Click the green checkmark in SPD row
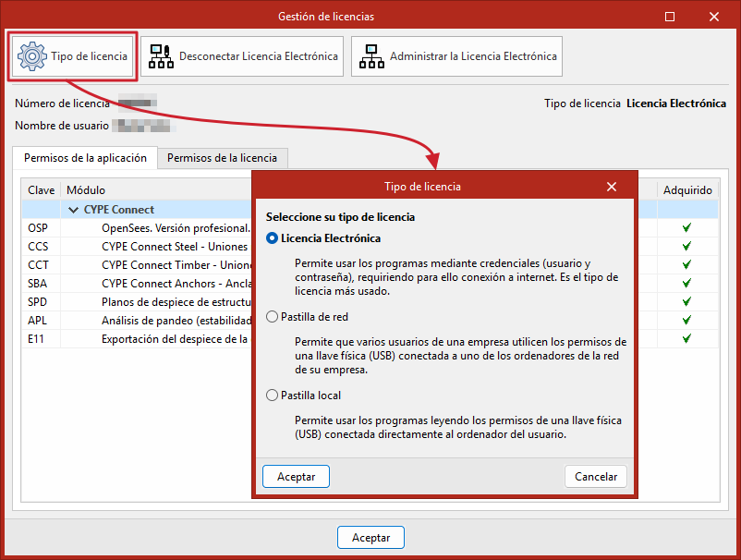741x560 pixels. 686,301
